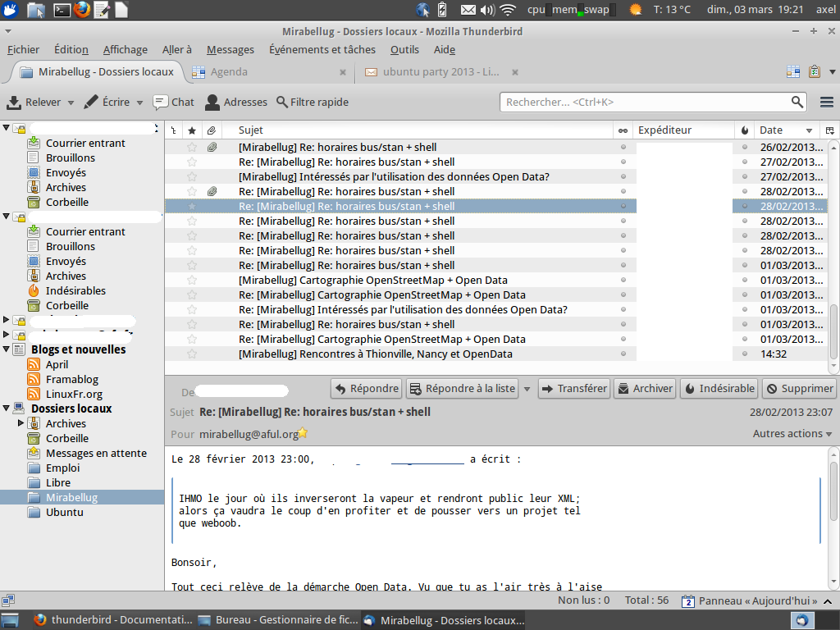This screenshot has height=630, width=840.
Task: Switch to ubuntu party 2013 tab
Action: (440, 72)
